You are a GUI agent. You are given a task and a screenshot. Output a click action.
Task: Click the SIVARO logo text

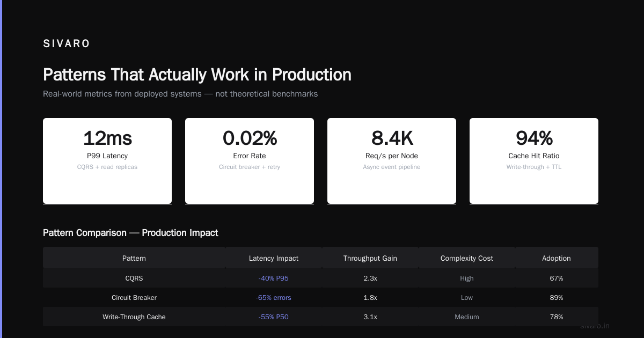[67, 44]
